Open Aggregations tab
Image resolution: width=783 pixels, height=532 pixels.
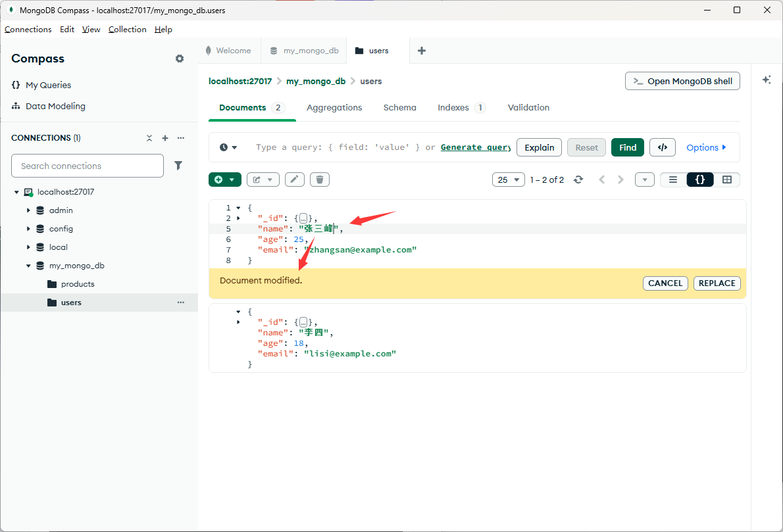click(334, 108)
